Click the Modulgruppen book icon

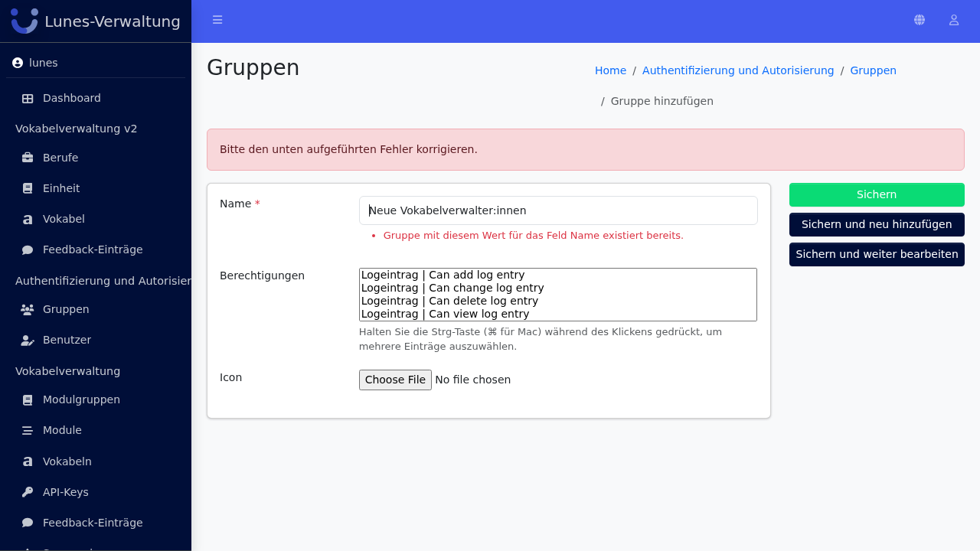[x=28, y=399]
